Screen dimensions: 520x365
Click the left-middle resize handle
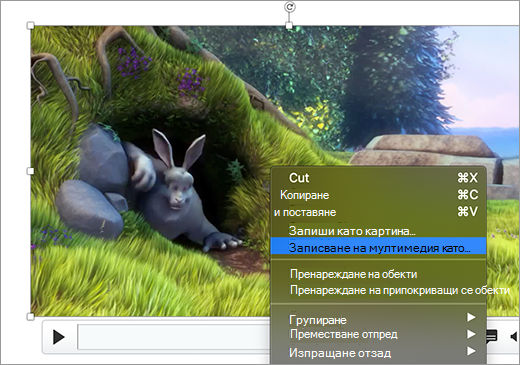tap(30, 171)
